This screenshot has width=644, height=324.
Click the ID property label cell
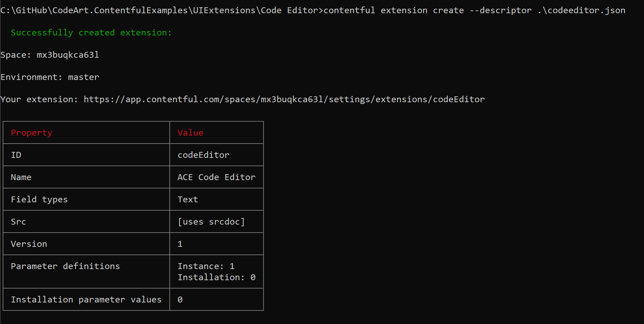(16, 155)
